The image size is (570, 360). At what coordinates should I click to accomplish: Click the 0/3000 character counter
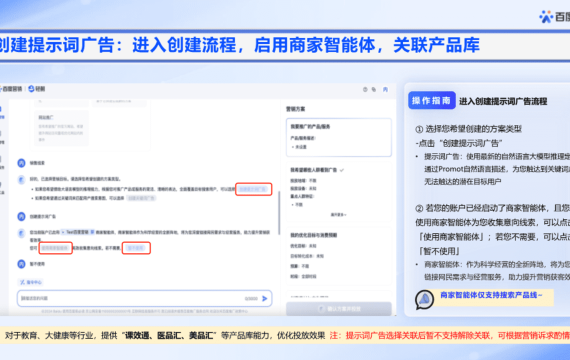click(251, 299)
